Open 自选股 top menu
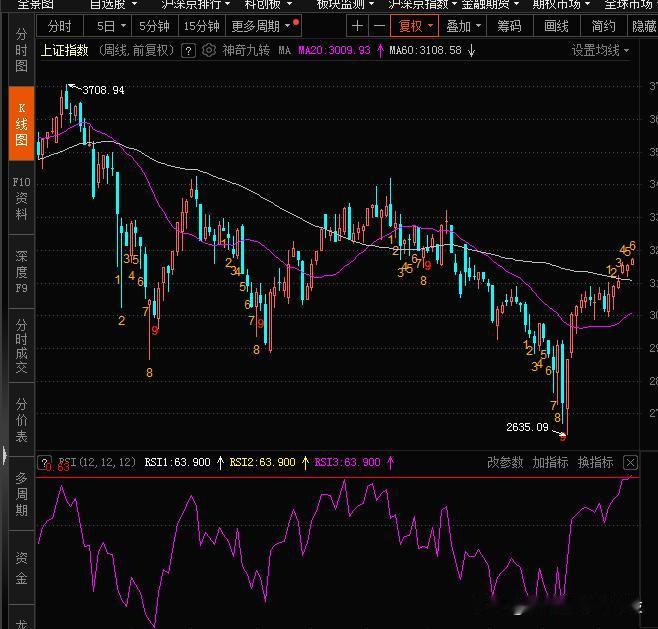658x629 pixels. 113,4
